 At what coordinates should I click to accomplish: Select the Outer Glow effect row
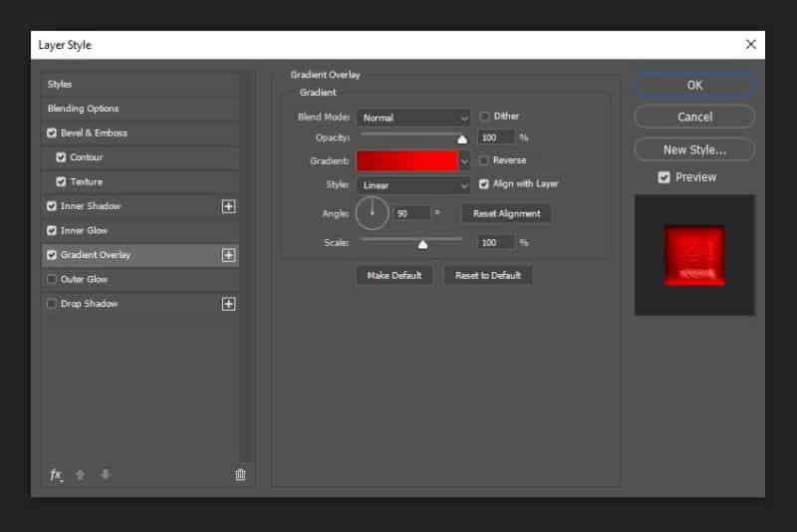(x=139, y=280)
